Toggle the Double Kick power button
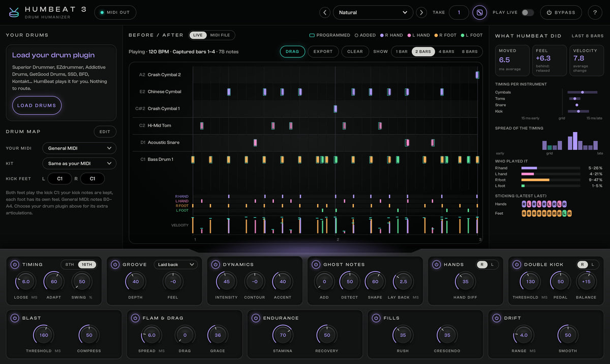This screenshot has height=364, width=610. coord(516,264)
